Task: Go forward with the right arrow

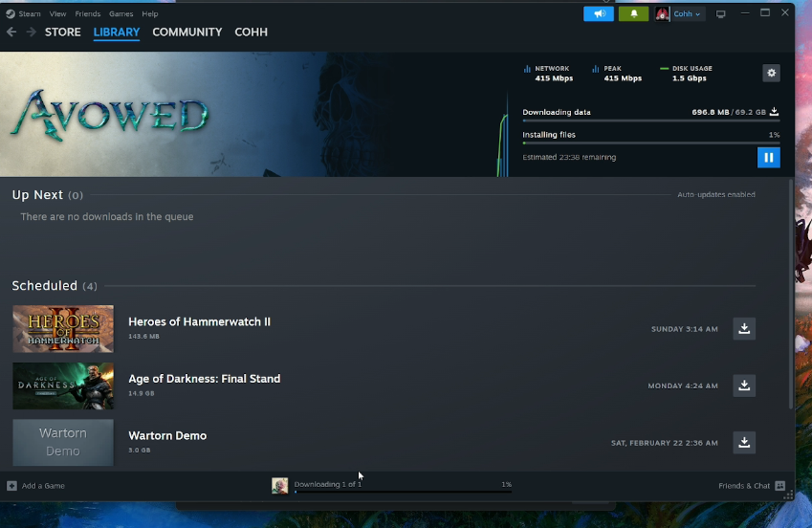Action: (x=31, y=33)
